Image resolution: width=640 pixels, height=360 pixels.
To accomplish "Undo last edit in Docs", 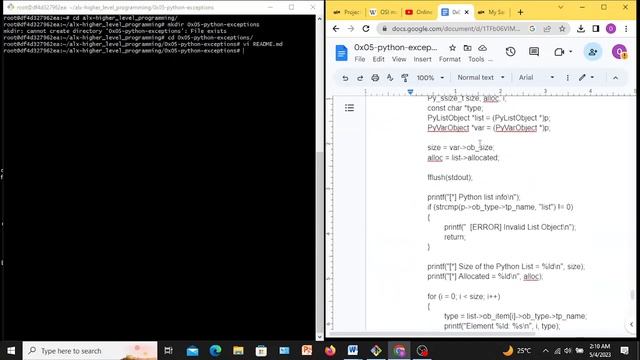I will pyautogui.click(x=345, y=78).
